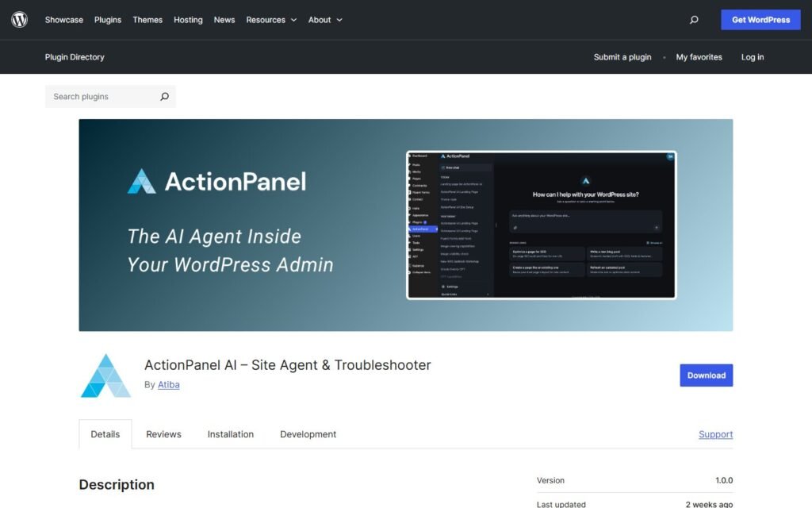Click the Description heading
The width and height of the screenshot is (812, 508).
(x=117, y=485)
